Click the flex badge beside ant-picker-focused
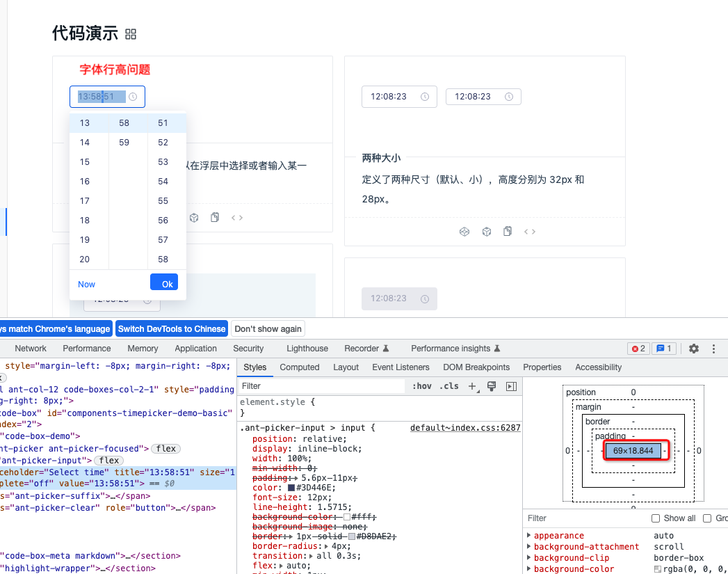 165,449
